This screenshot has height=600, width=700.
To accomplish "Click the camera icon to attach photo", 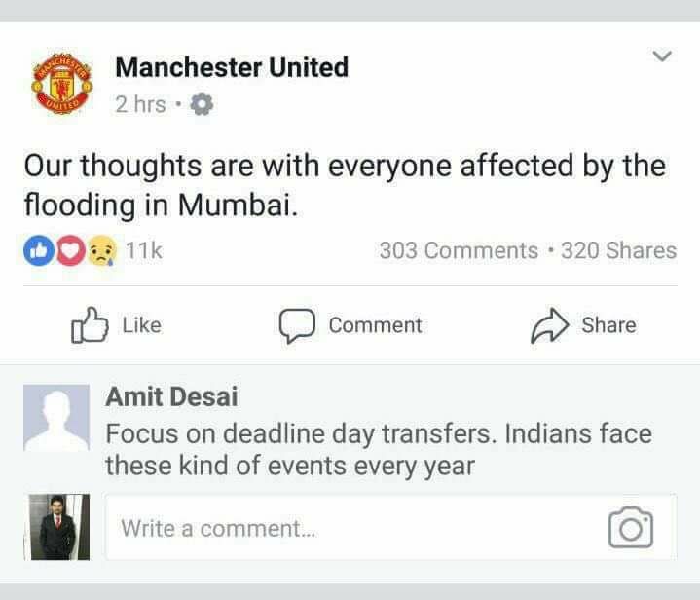I will [630, 528].
